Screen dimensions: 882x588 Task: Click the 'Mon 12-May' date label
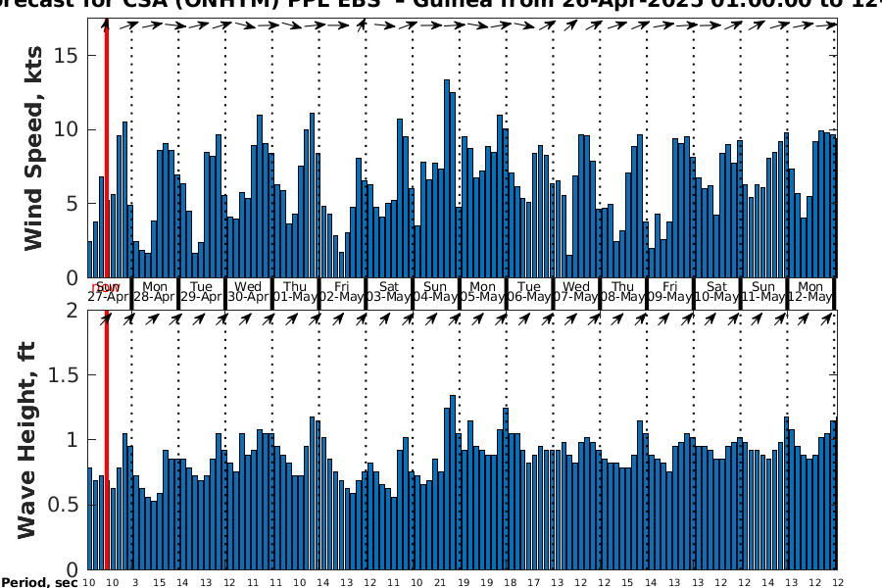[x=810, y=292]
